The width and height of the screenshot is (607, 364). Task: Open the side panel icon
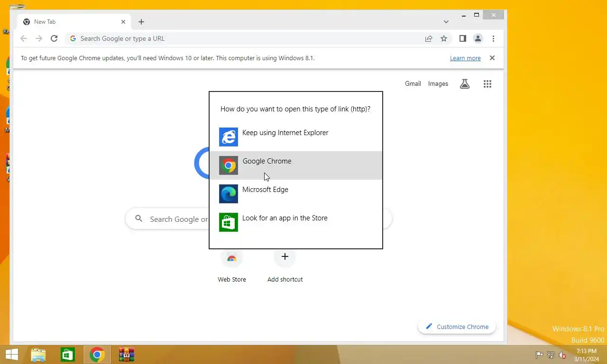463,38
